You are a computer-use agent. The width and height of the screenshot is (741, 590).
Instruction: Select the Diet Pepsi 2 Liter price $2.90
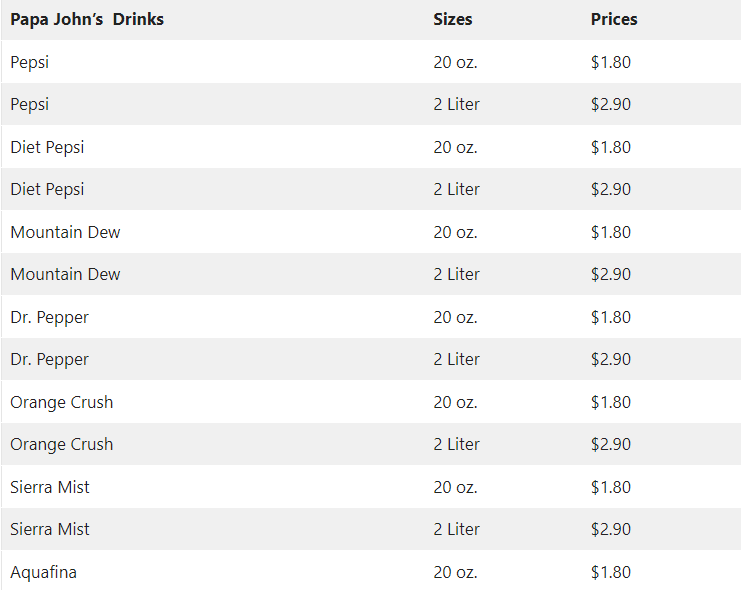tap(611, 189)
